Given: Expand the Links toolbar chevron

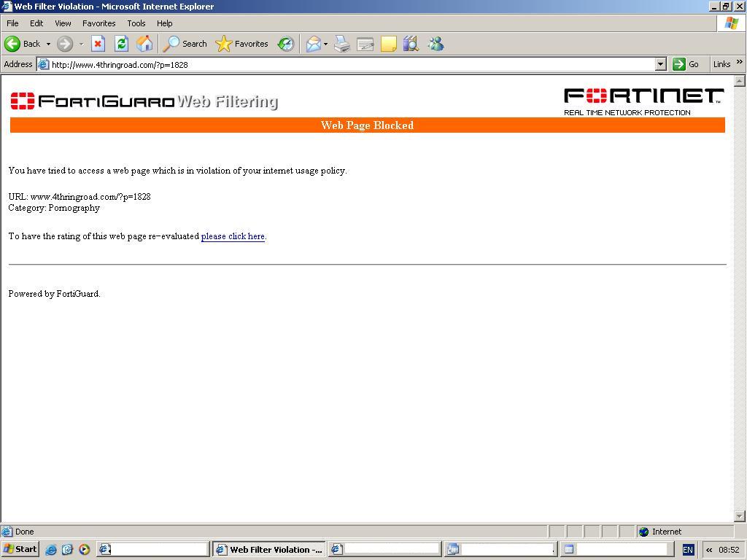Looking at the screenshot, I should click(x=739, y=63).
